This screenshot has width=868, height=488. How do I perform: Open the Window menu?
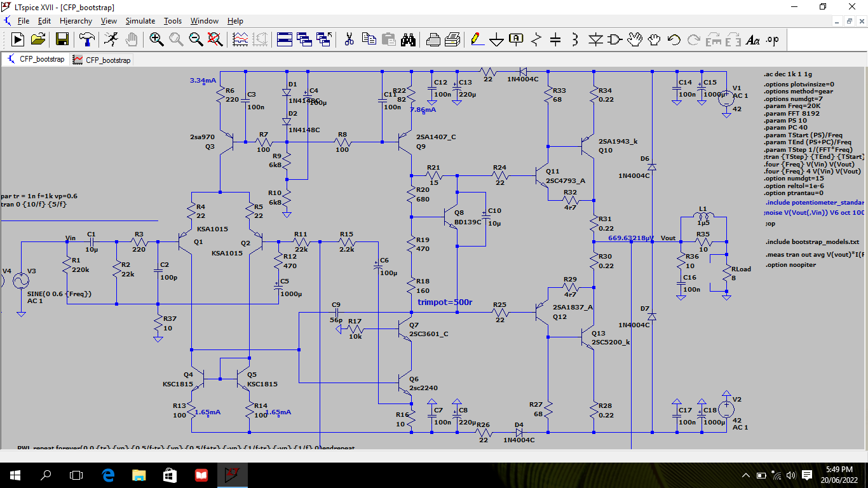204,21
